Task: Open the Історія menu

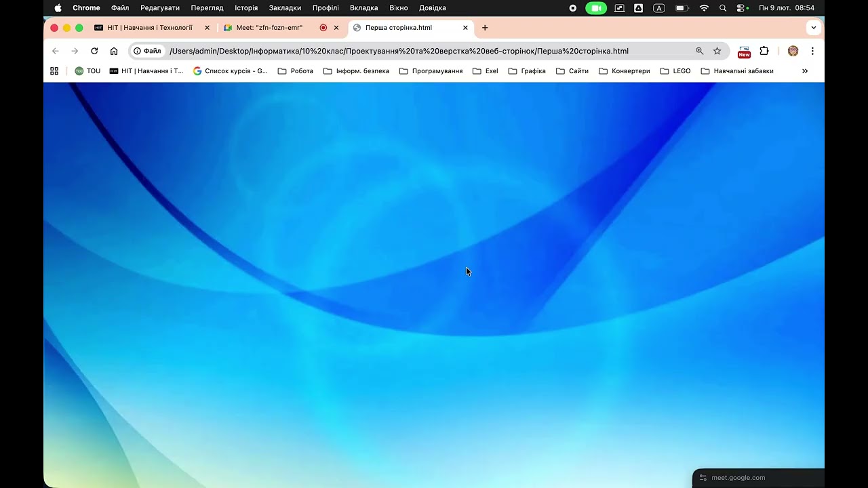Action: tap(246, 8)
